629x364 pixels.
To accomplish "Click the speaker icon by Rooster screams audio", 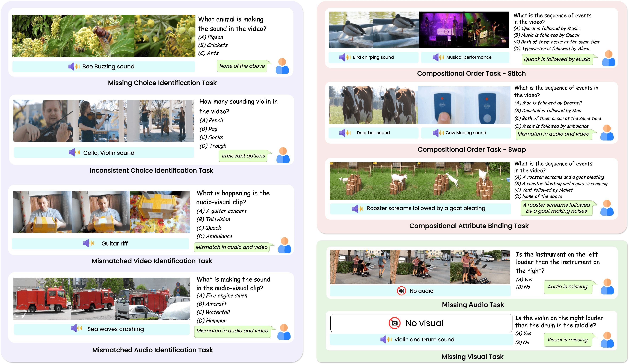I will (357, 208).
